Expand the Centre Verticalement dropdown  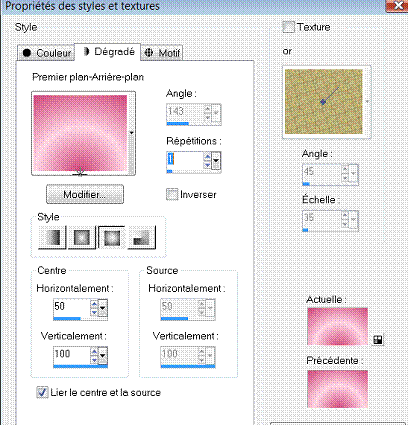[x=103, y=355]
